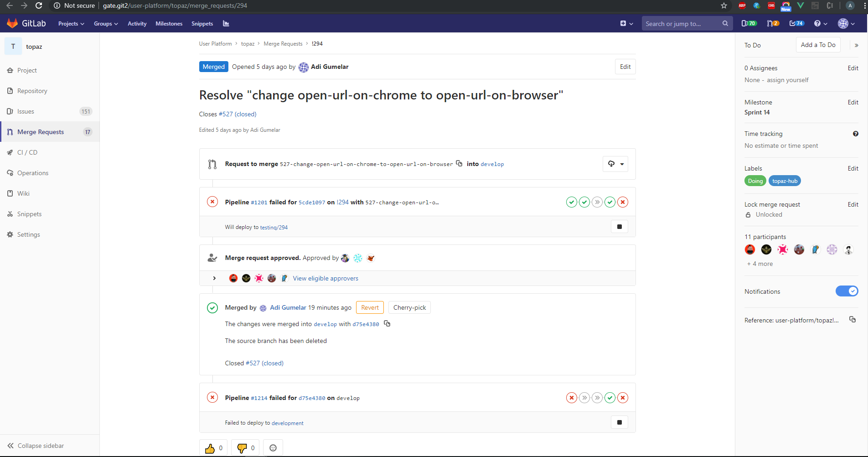Copy the merge commit SHA d75e4380
The image size is (868, 457).
pyautogui.click(x=387, y=323)
